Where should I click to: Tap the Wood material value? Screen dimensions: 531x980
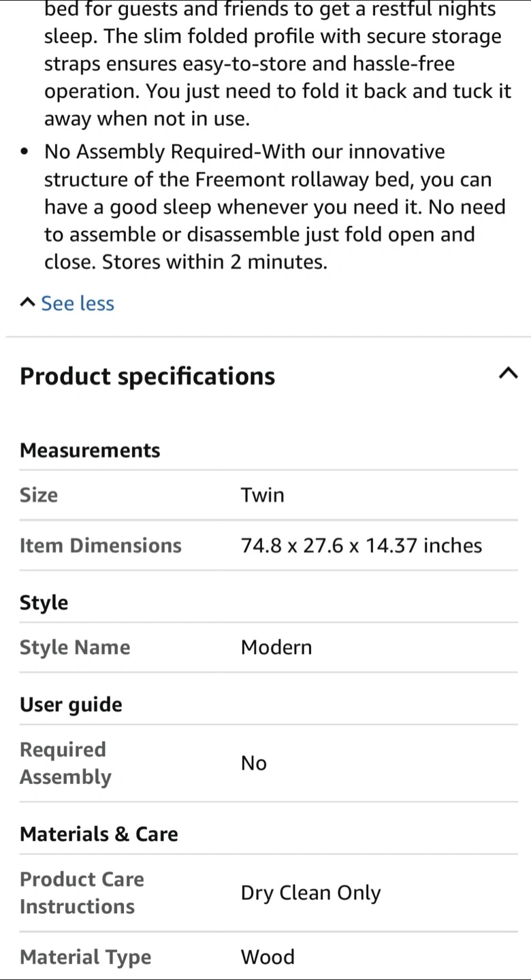pyautogui.click(x=268, y=957)
